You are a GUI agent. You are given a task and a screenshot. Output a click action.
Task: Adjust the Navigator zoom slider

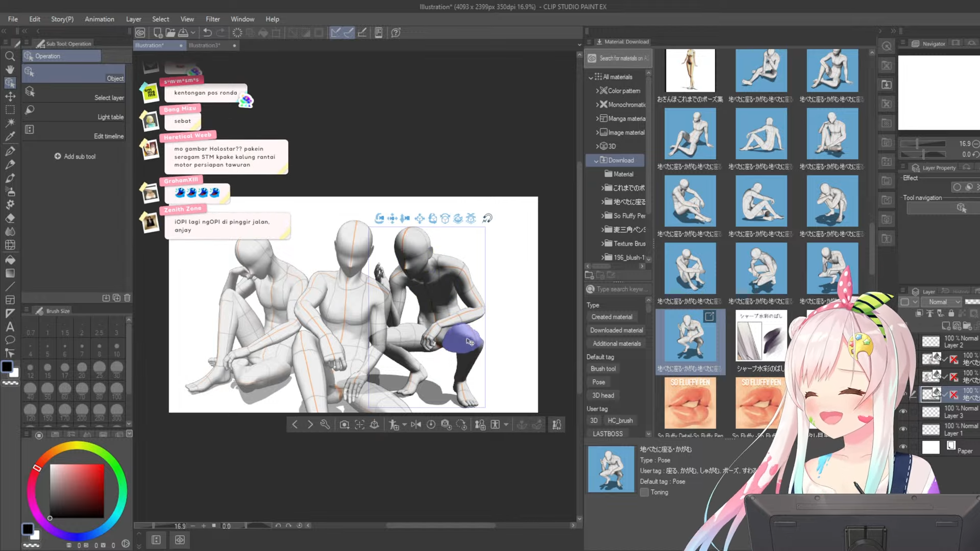point(923,144)
